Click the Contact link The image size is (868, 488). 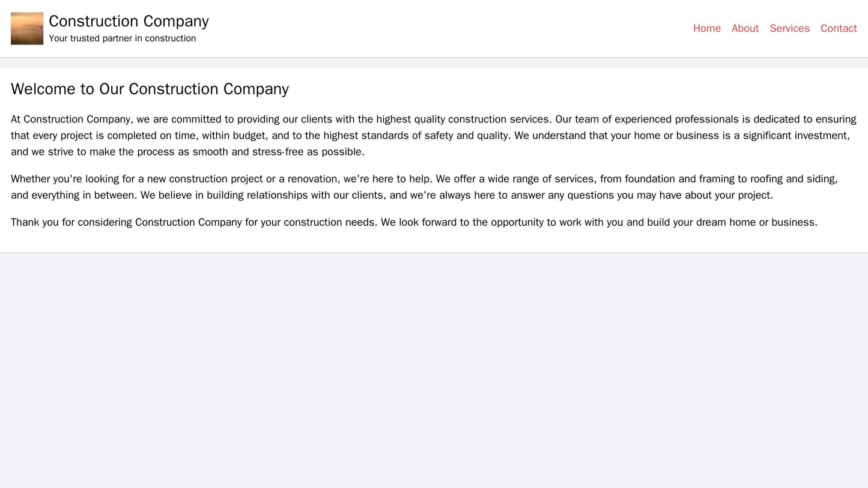(839, 28)
